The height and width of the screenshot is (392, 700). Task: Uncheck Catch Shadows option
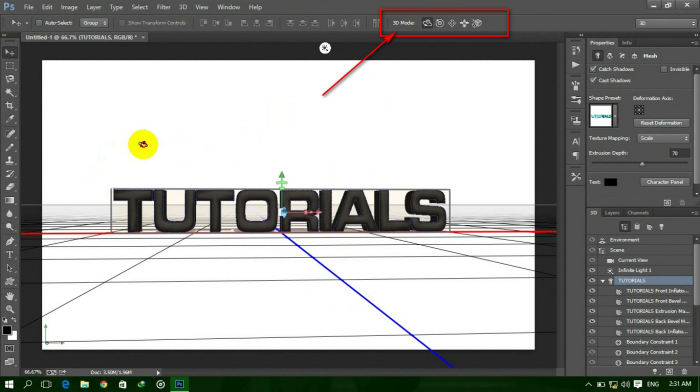593,69
